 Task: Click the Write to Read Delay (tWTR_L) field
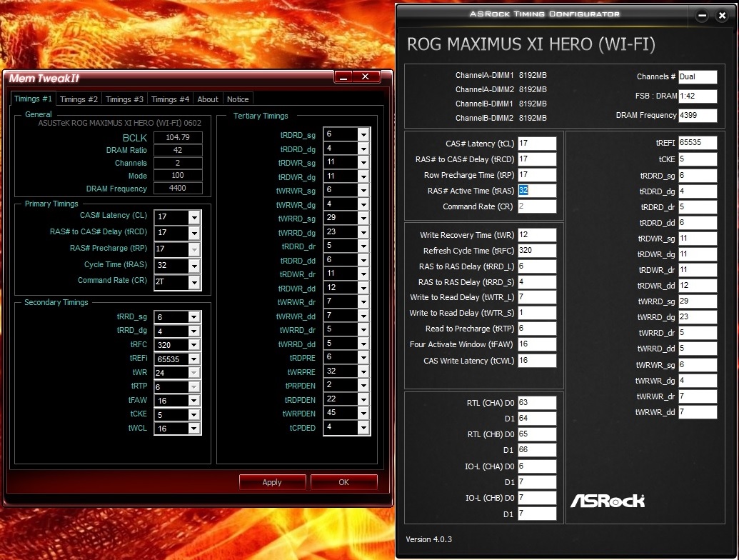point(537,297)
